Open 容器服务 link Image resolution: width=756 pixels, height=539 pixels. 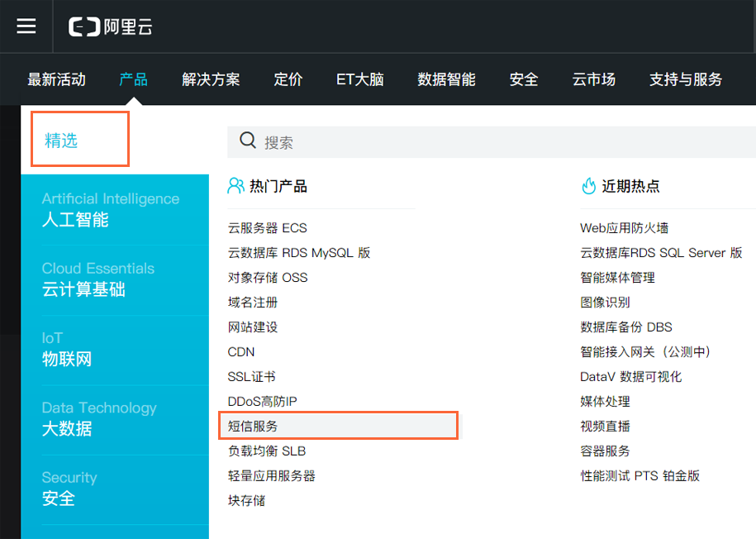pos(605,451)
